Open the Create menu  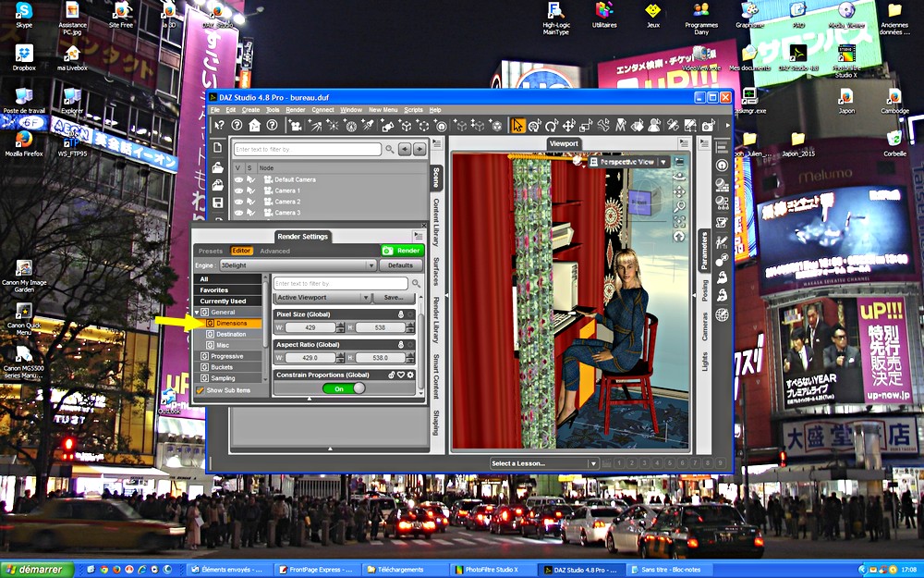250,110
